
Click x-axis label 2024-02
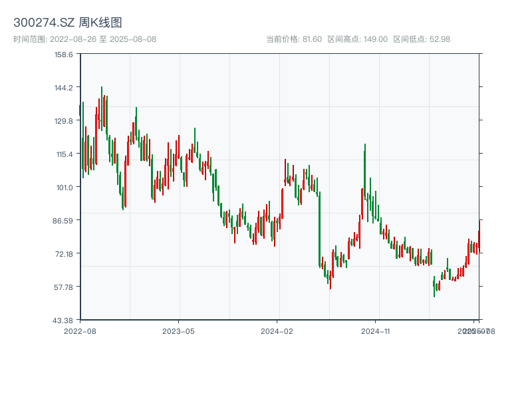pyautogui.click(x=277, y=331)
